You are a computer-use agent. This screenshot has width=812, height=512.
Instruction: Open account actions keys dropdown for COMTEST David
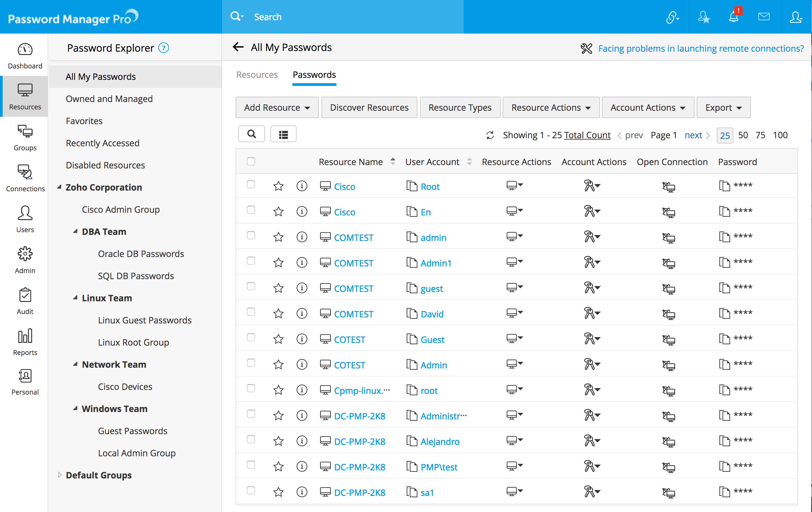pyautogui.click(x=592, y=314)
